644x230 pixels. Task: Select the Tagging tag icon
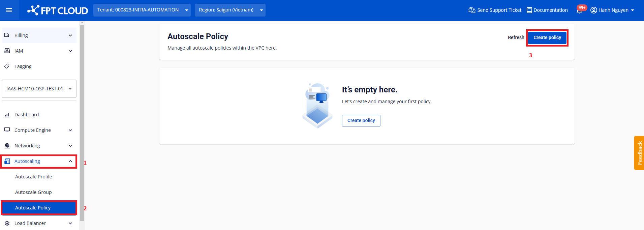[7, 66]
